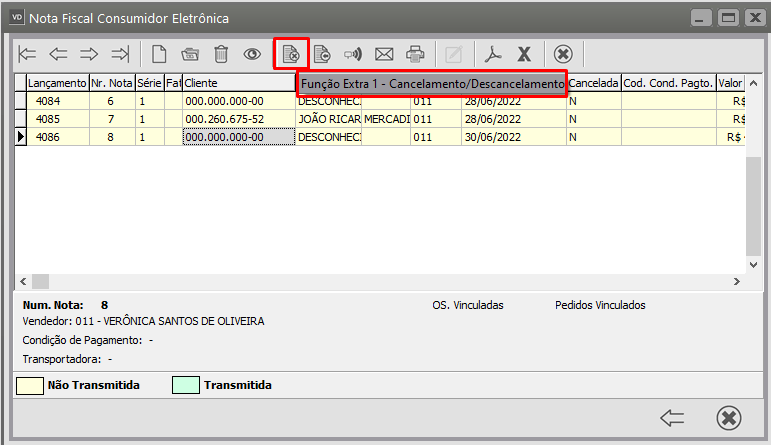Image resolution: width=771 pixels, height=445 pixels.
Task: Click the toolbar circled X close icon
Action: 563,54
